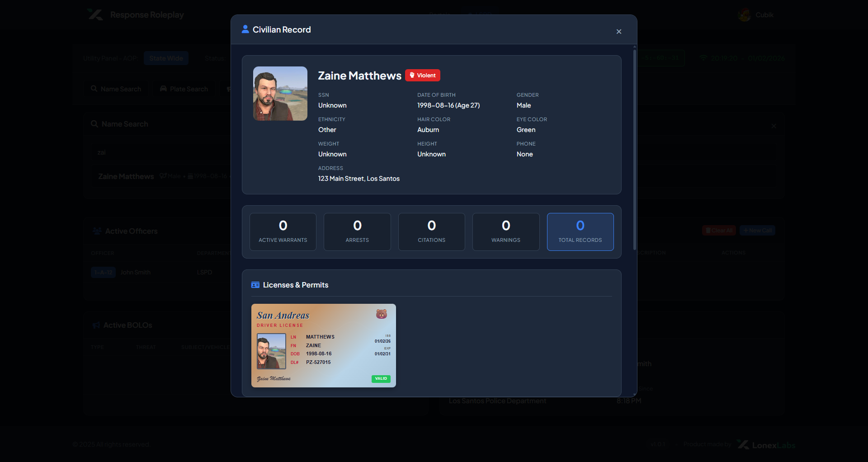Click the dialog vertical scrollbar
The width and height of the screenshot is (868, 462).
(x=635, y=149)
